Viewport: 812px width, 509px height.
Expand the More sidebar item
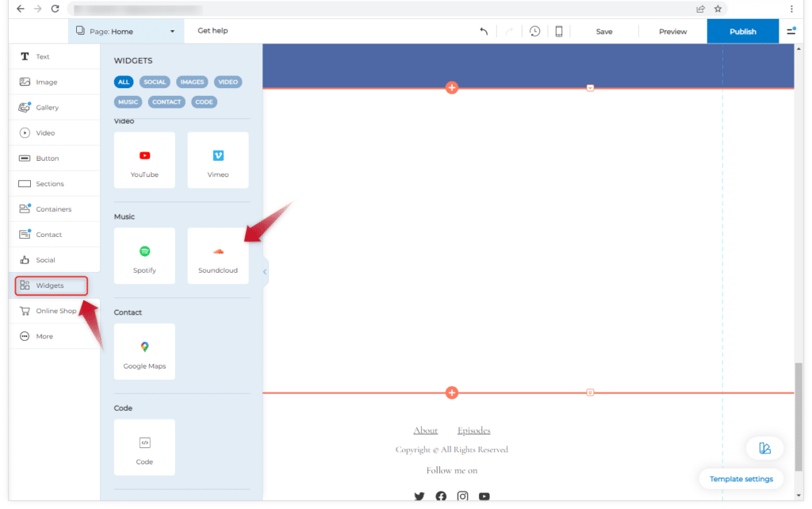[44, 336]
